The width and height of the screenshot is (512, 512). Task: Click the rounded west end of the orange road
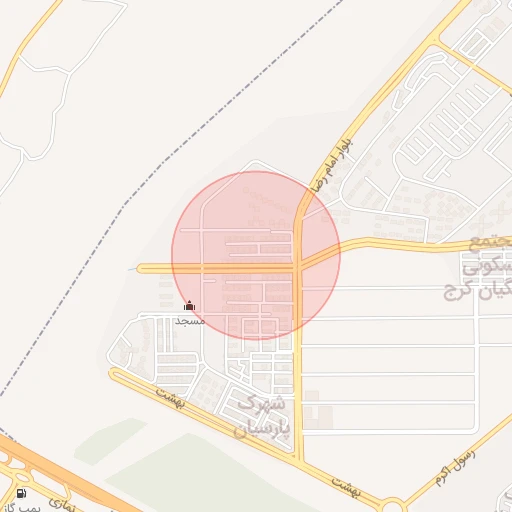141,268
